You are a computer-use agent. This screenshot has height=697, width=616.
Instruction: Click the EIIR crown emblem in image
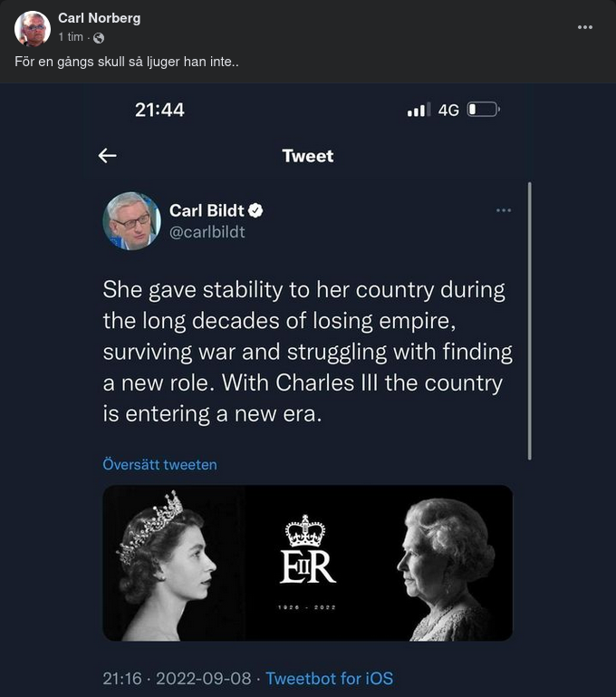307,551
